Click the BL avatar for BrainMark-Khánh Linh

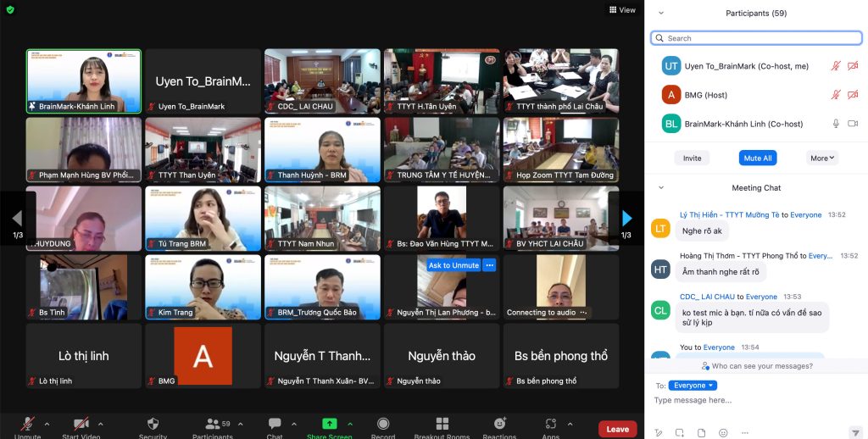coord(671,124)
